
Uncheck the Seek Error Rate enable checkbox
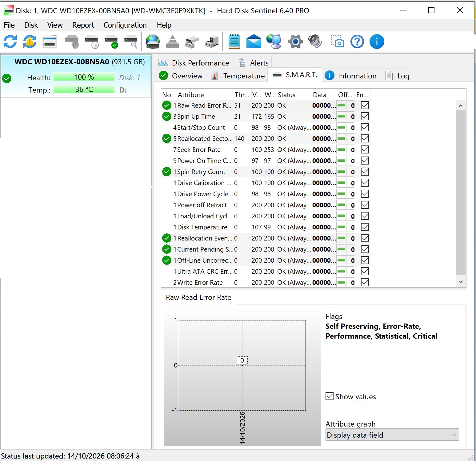(365, 149)
